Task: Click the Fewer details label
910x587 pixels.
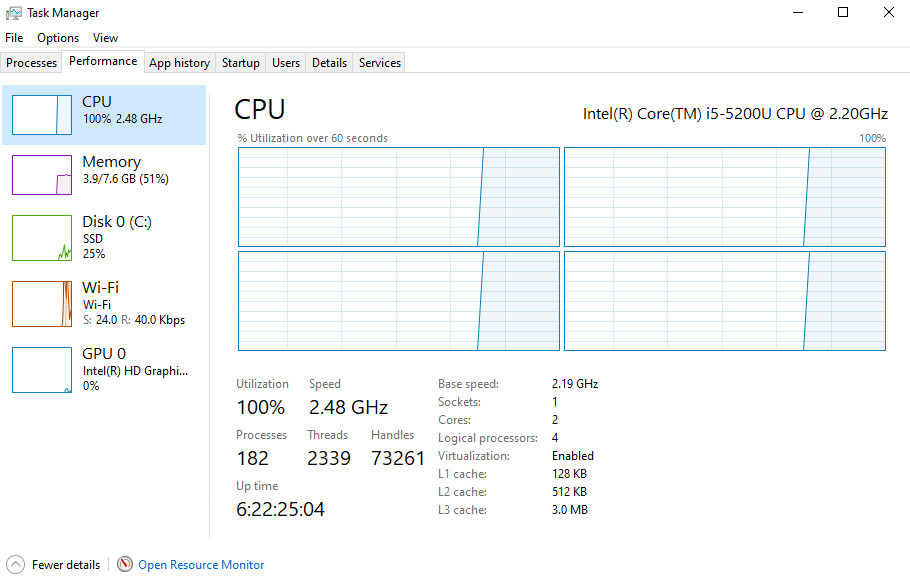Action: [x=66, y=565]
